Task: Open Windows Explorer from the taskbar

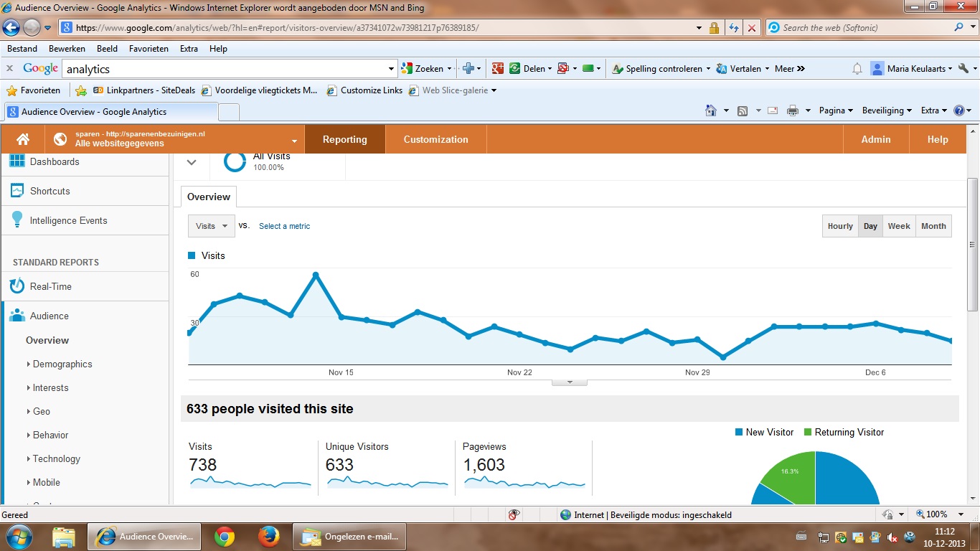Action: pos(64,536)
